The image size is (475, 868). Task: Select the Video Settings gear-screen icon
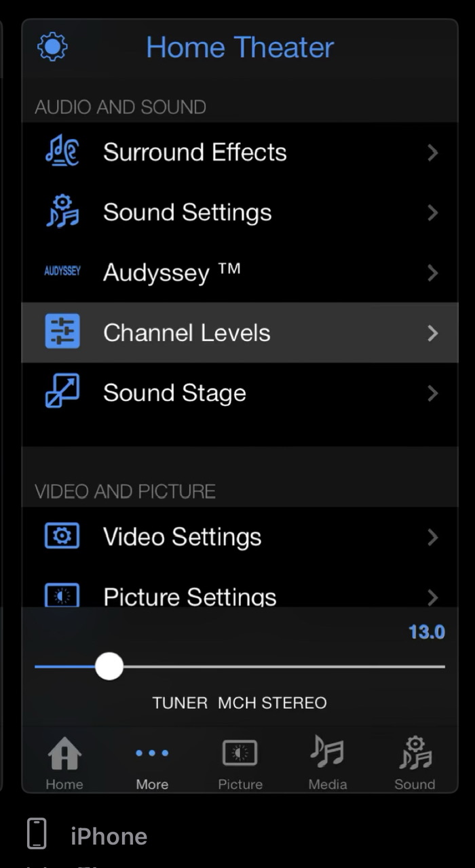pos(62,536)
